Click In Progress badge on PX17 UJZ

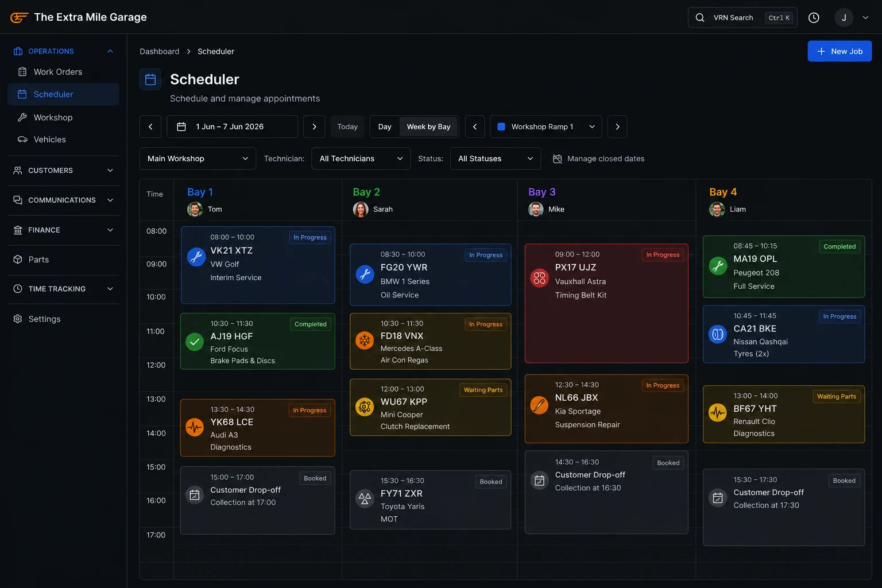click(663, 255)
